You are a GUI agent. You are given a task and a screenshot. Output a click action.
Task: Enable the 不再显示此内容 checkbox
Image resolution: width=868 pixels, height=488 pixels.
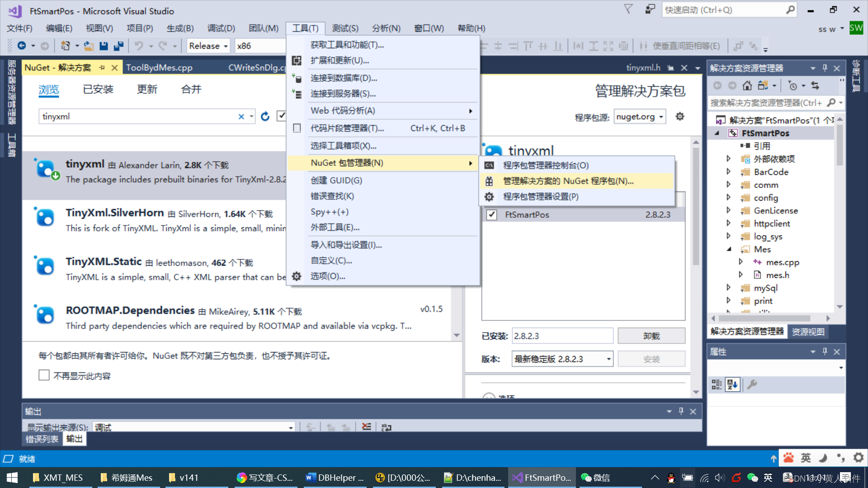coord(44,375)
